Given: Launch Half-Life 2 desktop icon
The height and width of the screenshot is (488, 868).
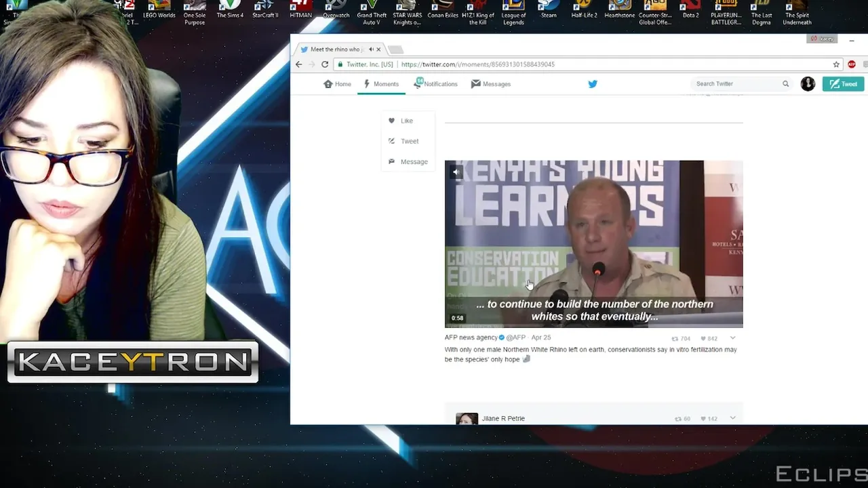Looking at the screenshot, I should pos(584,9).
